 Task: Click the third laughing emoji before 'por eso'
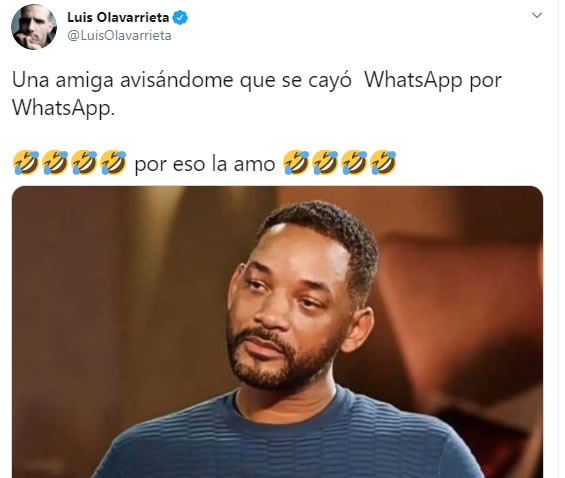click(84, 163)
